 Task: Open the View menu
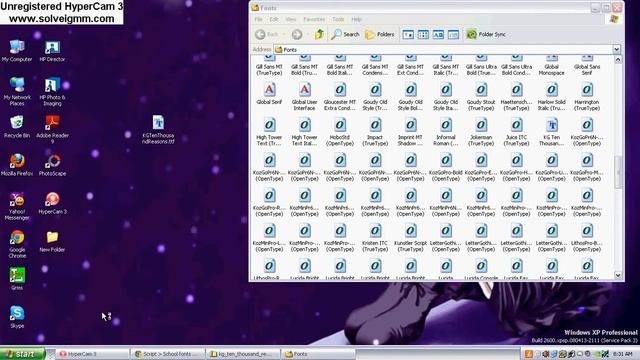[291, 19]
